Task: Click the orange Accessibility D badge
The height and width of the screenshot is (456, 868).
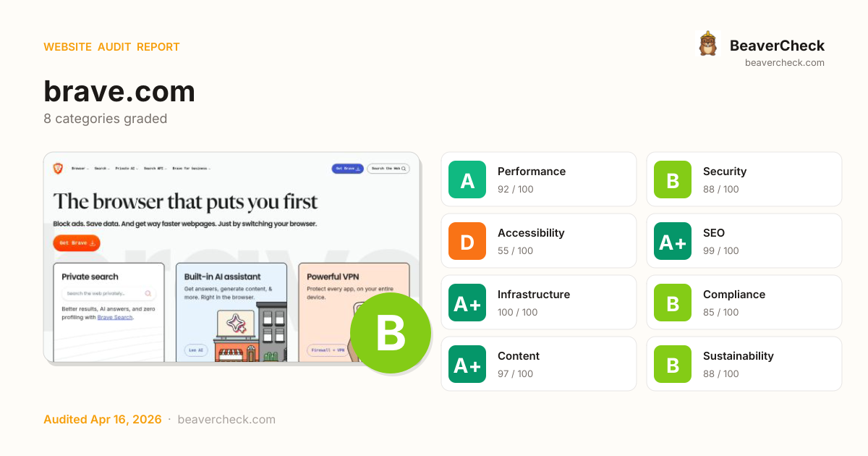Action: (x=467, y=241)
